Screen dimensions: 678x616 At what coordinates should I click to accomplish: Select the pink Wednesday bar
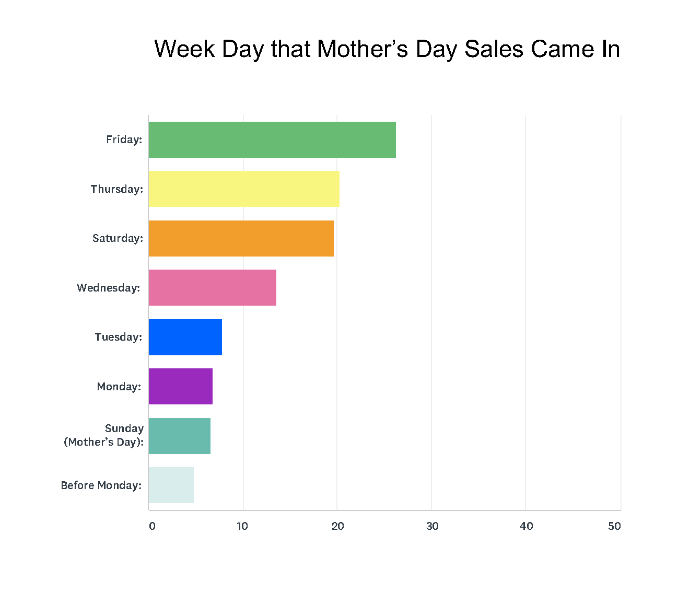(212, 287)
